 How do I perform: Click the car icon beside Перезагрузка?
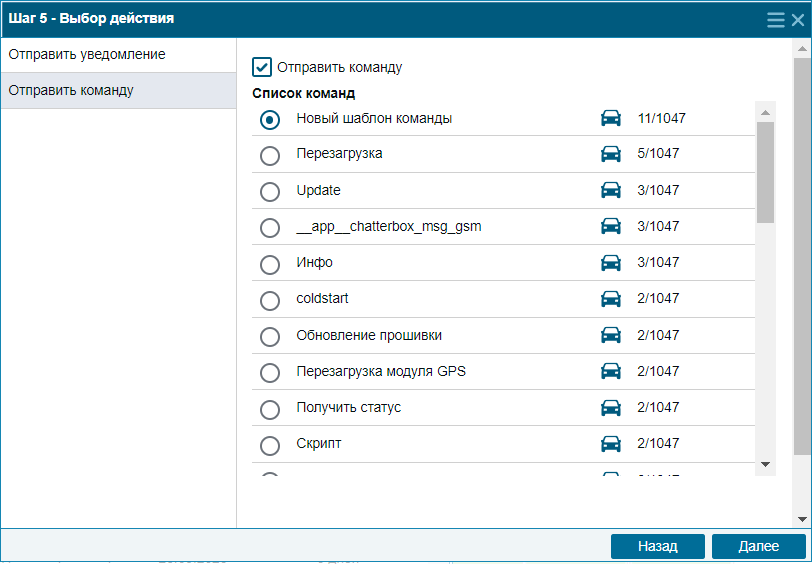[x=611, y=154]
